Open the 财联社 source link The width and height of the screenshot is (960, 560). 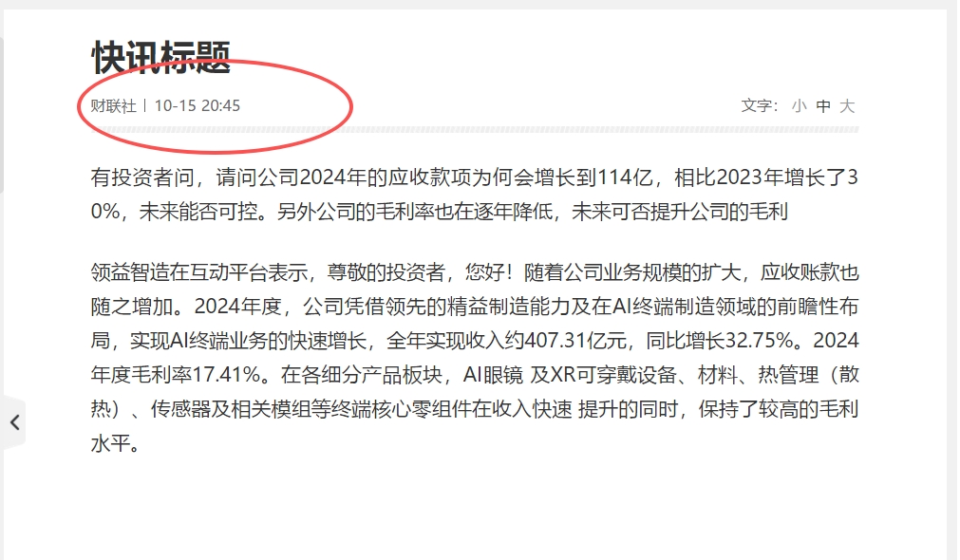tap(113, 106)
